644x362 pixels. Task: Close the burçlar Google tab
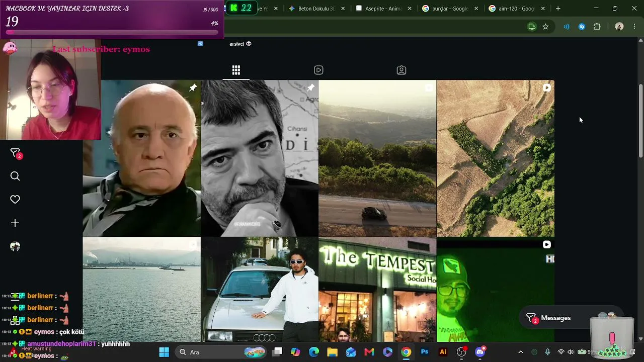pos(476,9)
